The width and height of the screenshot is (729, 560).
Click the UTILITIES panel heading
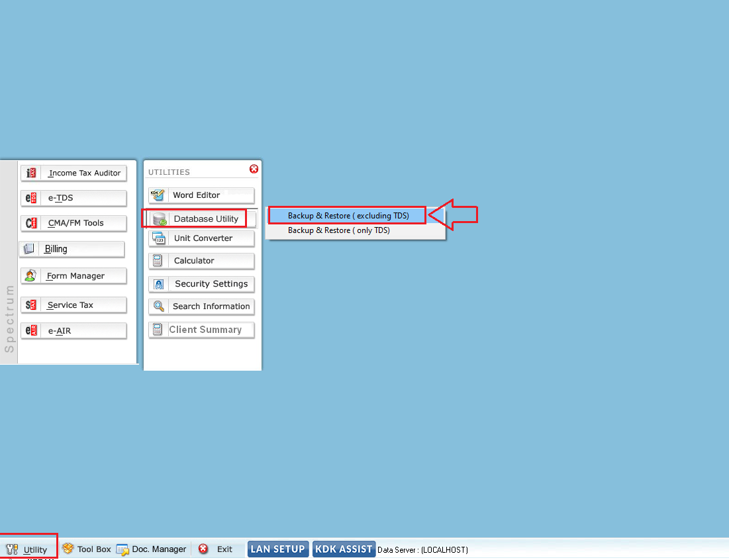170,172
